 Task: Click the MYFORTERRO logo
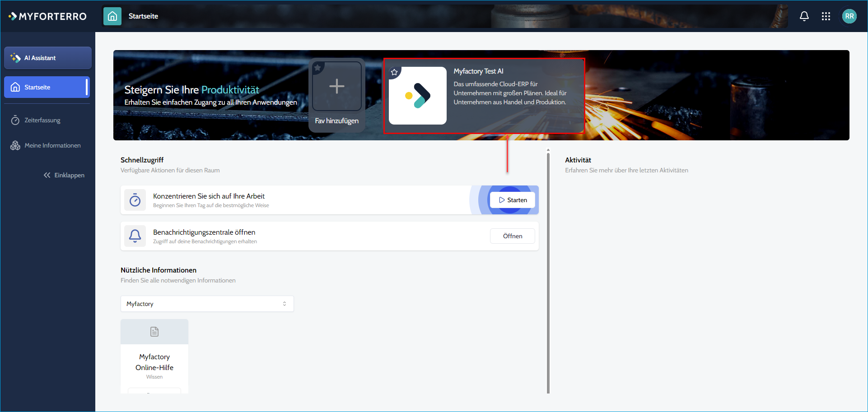tap(47, 16)
